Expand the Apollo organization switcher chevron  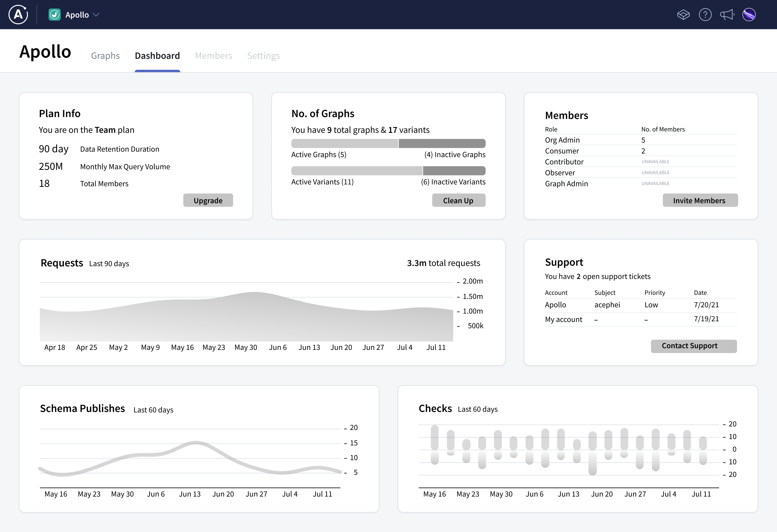coord(97,15)
